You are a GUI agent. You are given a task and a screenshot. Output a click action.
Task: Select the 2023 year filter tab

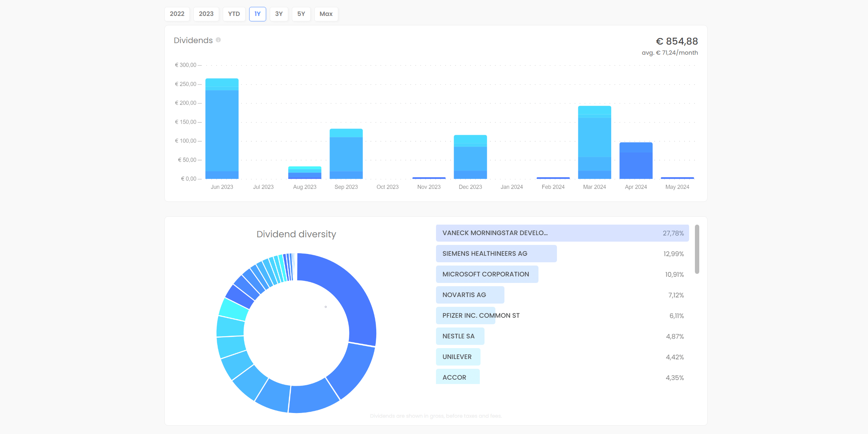(205, 13)
